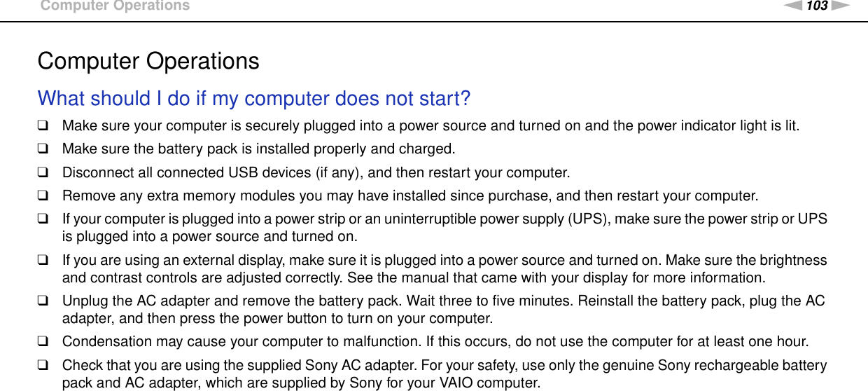Click the large Computer Operations title
Image resolution: width=868 pixels, height=391 pixels.
point(148,61)
